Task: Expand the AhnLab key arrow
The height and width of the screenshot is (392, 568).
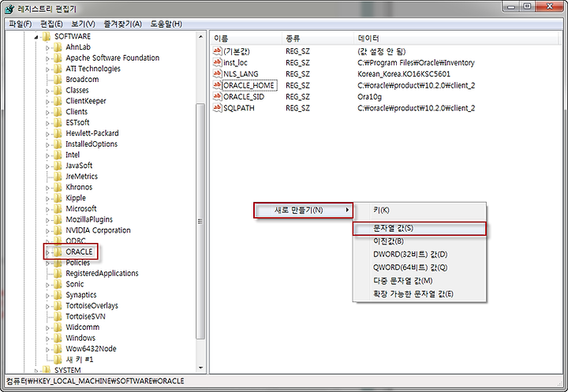Action: coord(47,48)
